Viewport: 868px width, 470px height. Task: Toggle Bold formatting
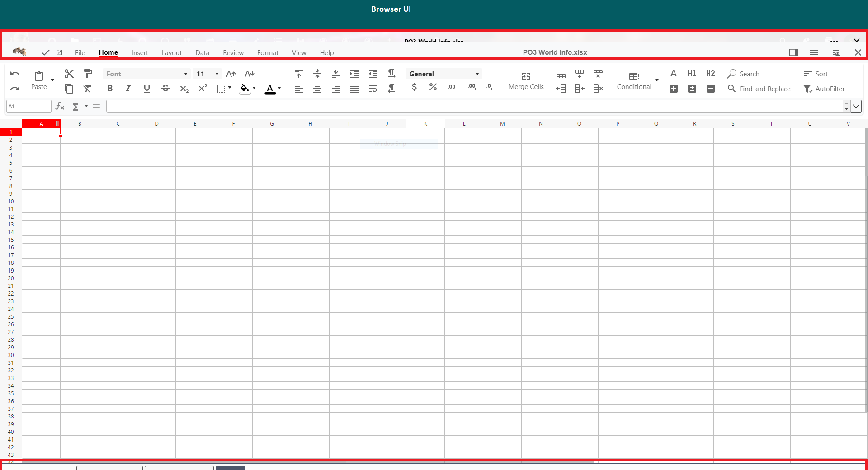click(x=109, y=89)
